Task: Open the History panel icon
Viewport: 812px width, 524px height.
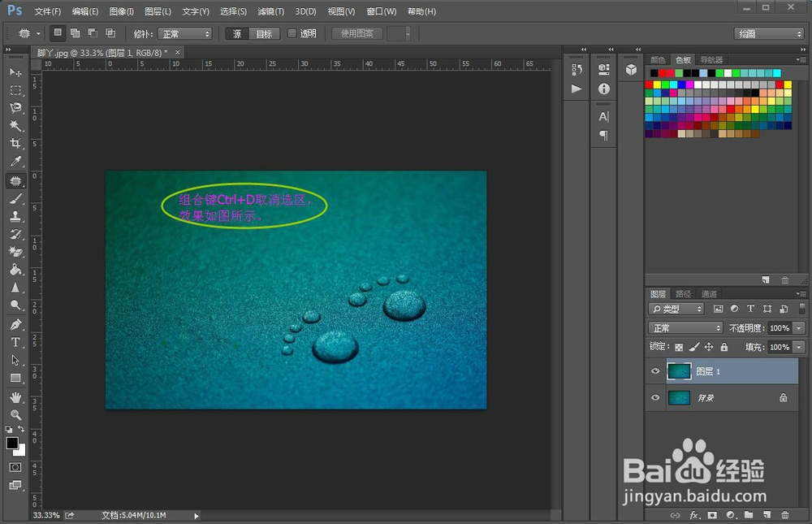Action: (x=577, y=69)
